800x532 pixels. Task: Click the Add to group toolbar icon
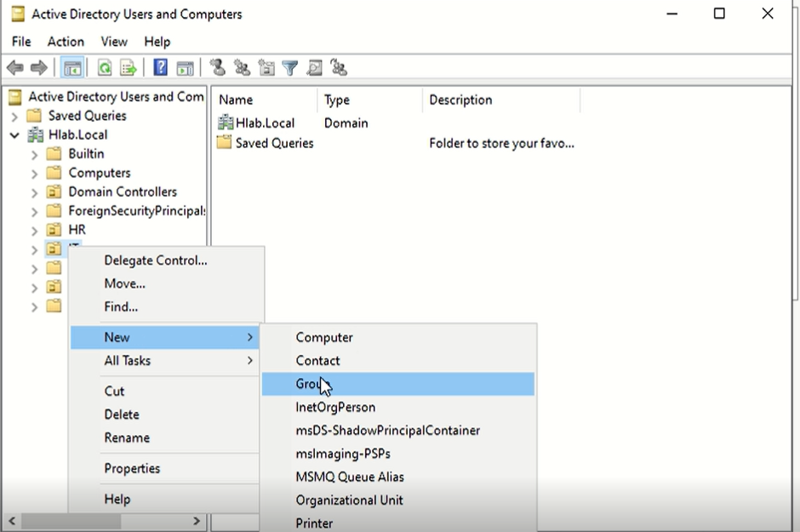pos(339,67)
